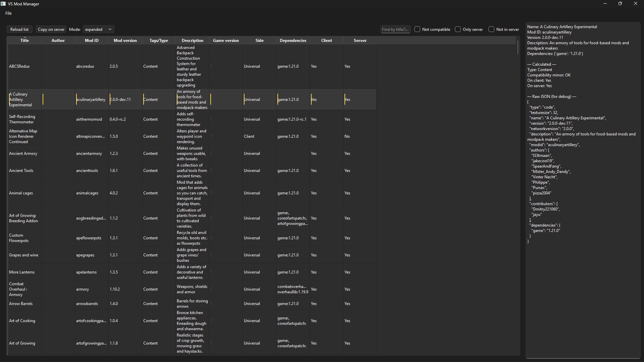Sort the list by Side column header
This screenshot has width=644, height=362.
coord(259,41)
